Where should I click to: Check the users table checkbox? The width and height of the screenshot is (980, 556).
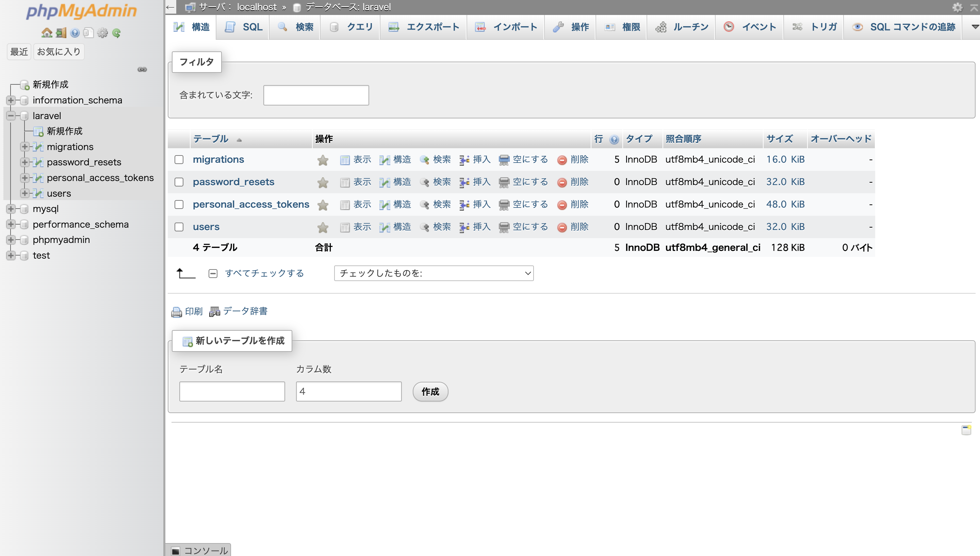(179, 227)
